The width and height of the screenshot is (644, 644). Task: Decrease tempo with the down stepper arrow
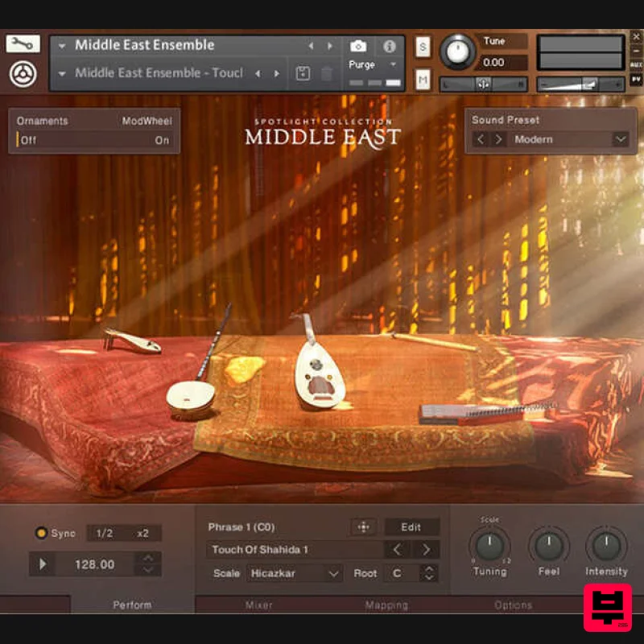(x=148, y=570)
